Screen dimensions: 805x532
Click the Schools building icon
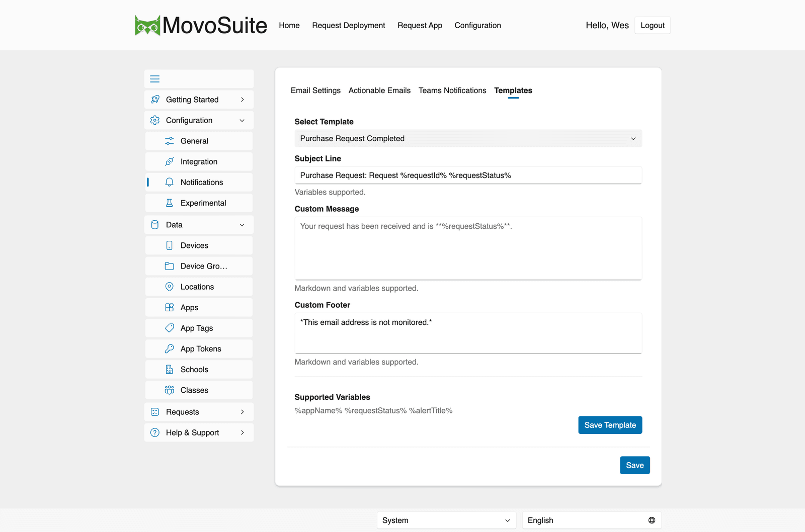[x=170, y=369]
